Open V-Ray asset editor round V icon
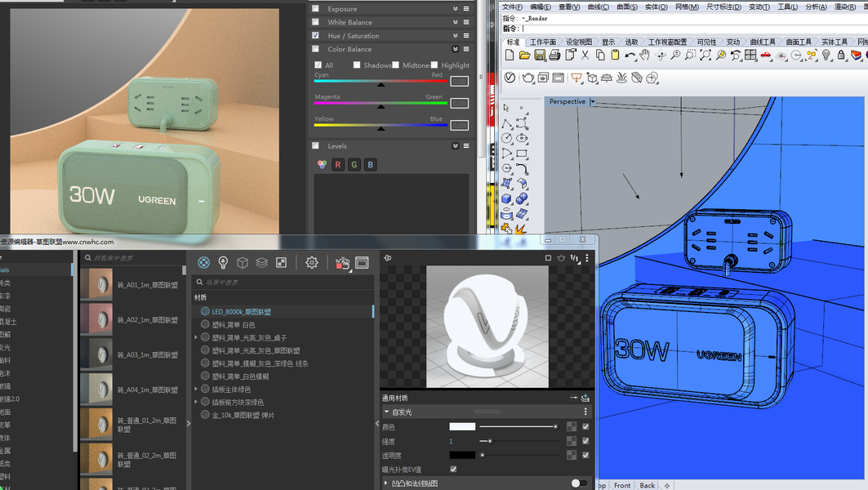This screenshot has width=868, height=490. pos(510,78)
